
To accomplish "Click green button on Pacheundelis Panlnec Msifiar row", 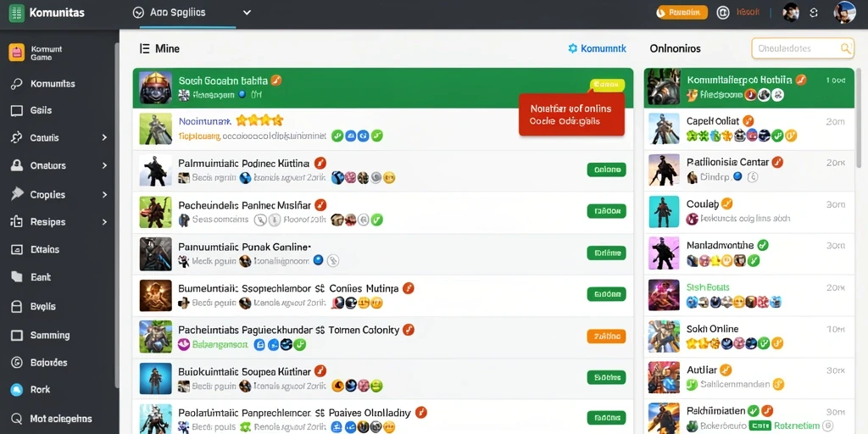I will (x=606, y=211).
